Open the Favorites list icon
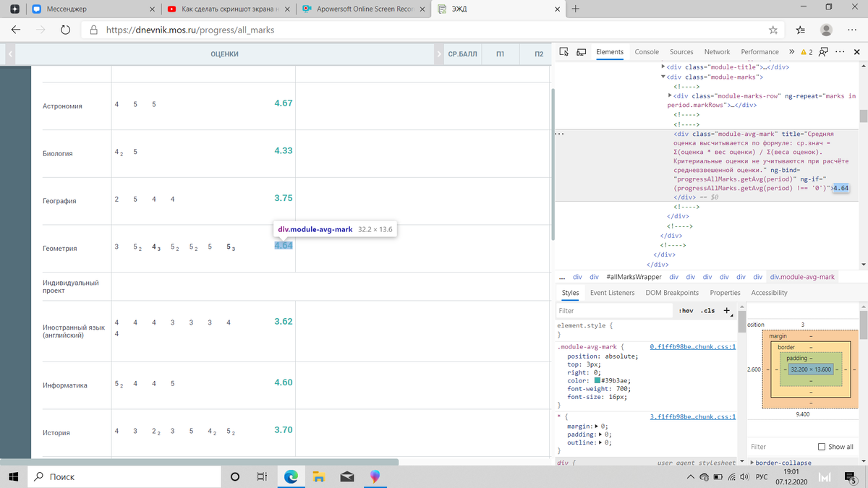This screenshot has height=488, width=868. click(x=801, y=30)
